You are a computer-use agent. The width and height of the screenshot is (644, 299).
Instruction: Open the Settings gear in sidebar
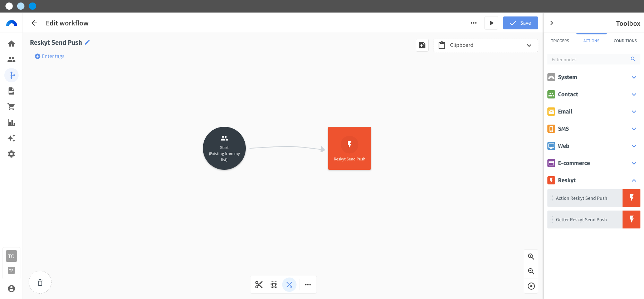(x=11, y=154)
